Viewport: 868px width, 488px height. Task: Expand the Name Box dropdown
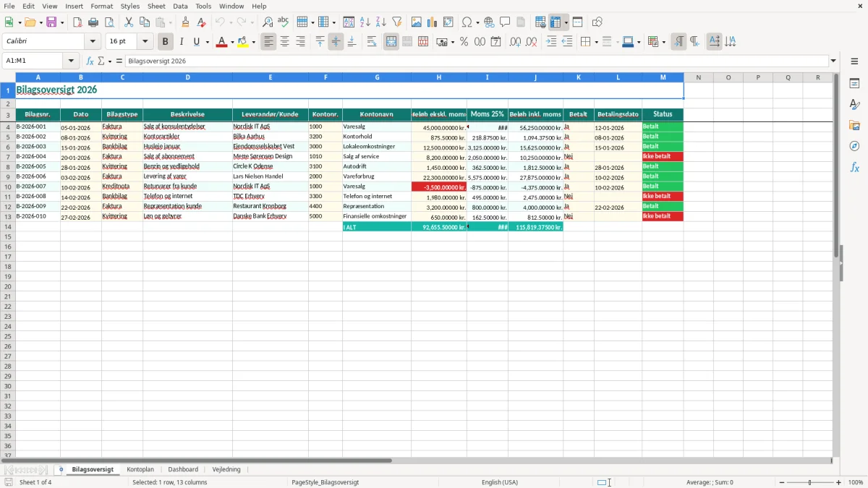pos(71,61)
